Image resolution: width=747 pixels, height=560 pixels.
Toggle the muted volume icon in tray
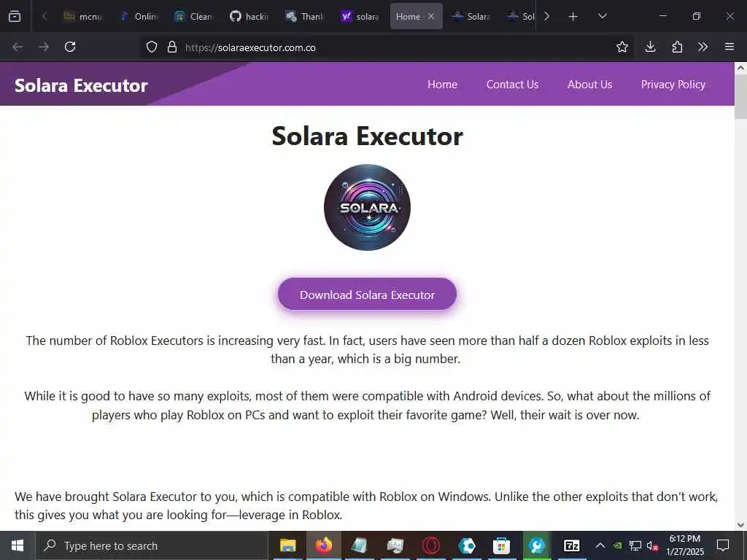(x=652, y=545)
